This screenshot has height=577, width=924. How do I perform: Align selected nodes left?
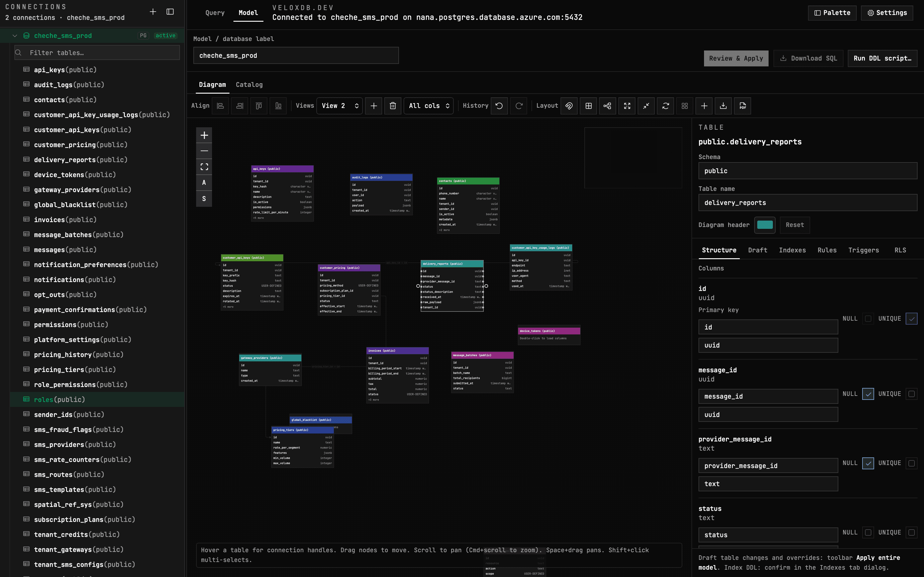click(220, 106)
